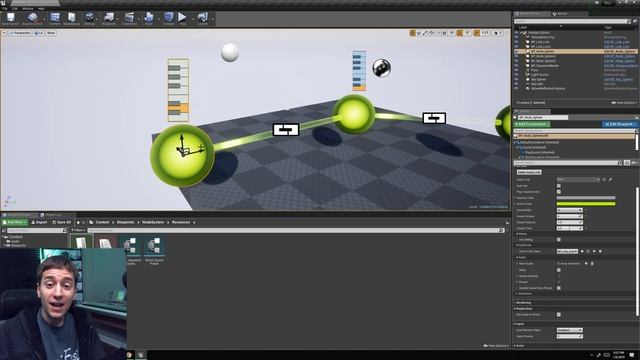Click the green Add Component button
Viewport: 640px width, 360px height.
[x=532, y=124]
